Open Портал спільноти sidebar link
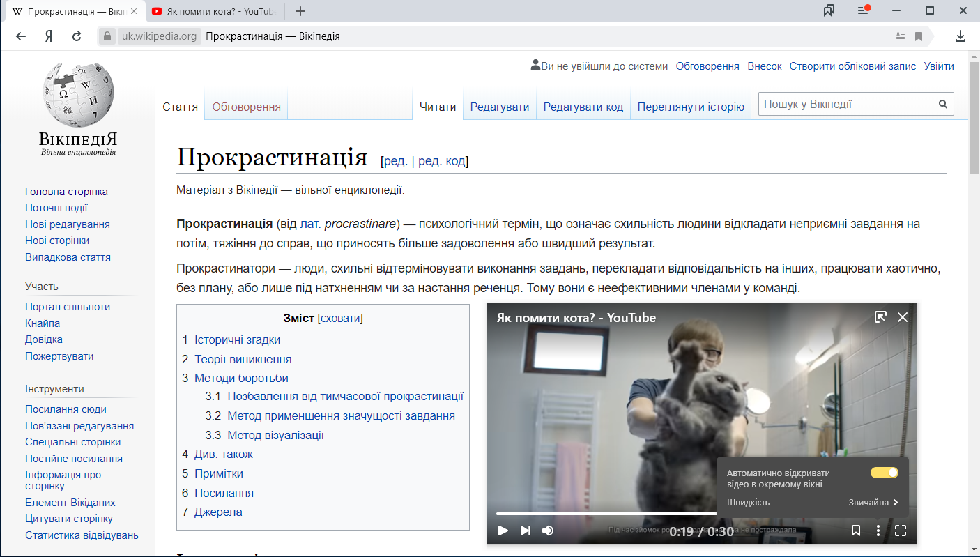The image size is (980, 557). [68, 307]
